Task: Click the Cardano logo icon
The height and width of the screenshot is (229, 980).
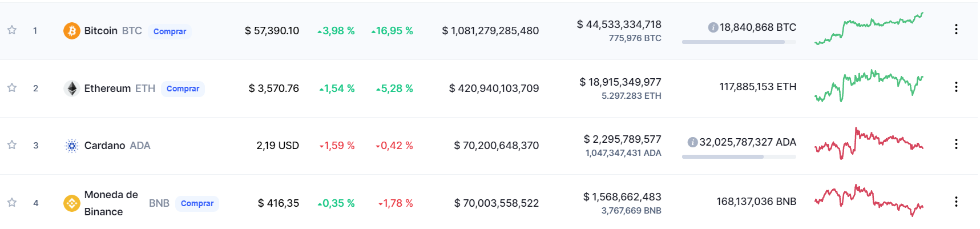Action: pos(71,146)
